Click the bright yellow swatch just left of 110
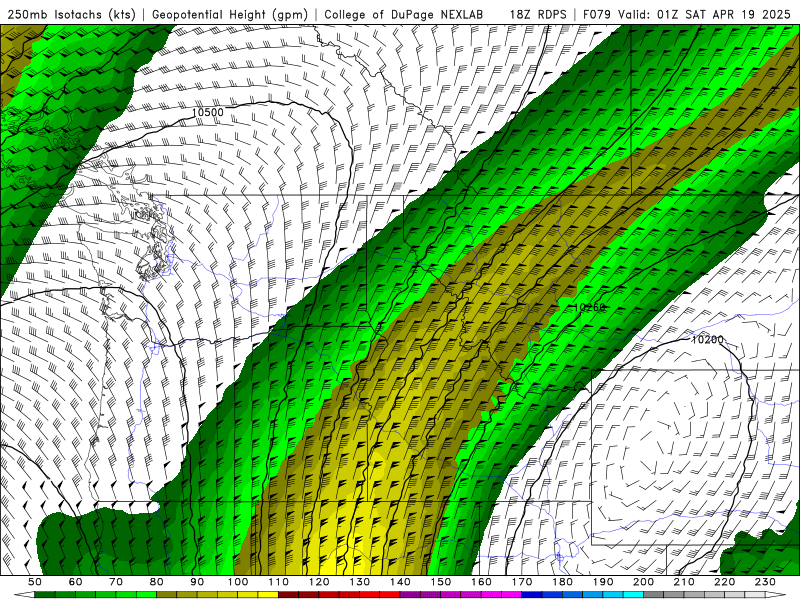This screenshot has width=800, height=600. tap(268, 595)
